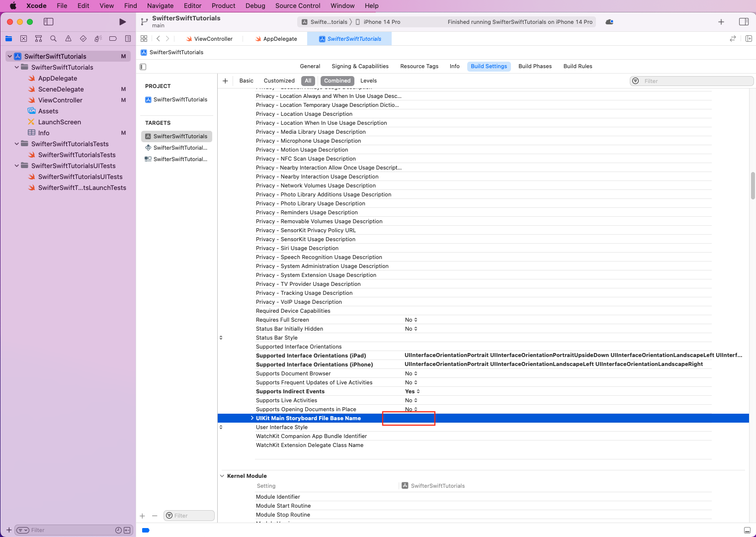Switch to AppDelegate editor tab
The height and width of the screenshot is (537, 756).
click(276, 39)
